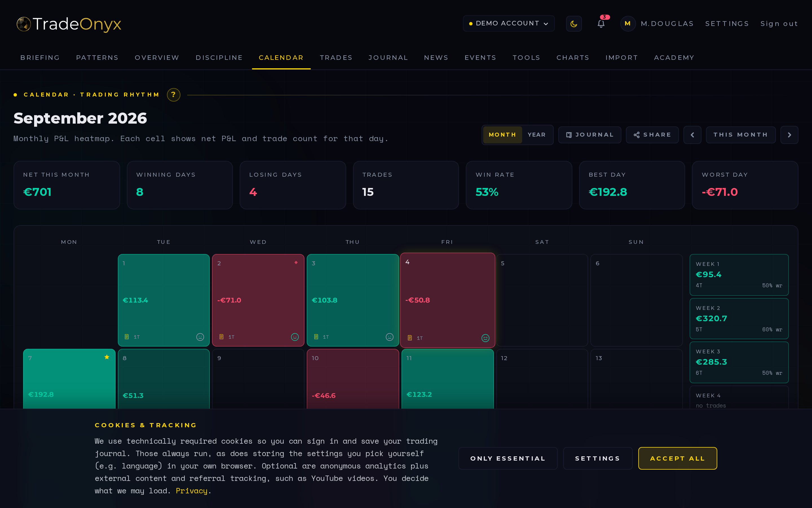Choose Only Essential cookies
The height and width of the screenshot is (508, 812).
[508, 458]
